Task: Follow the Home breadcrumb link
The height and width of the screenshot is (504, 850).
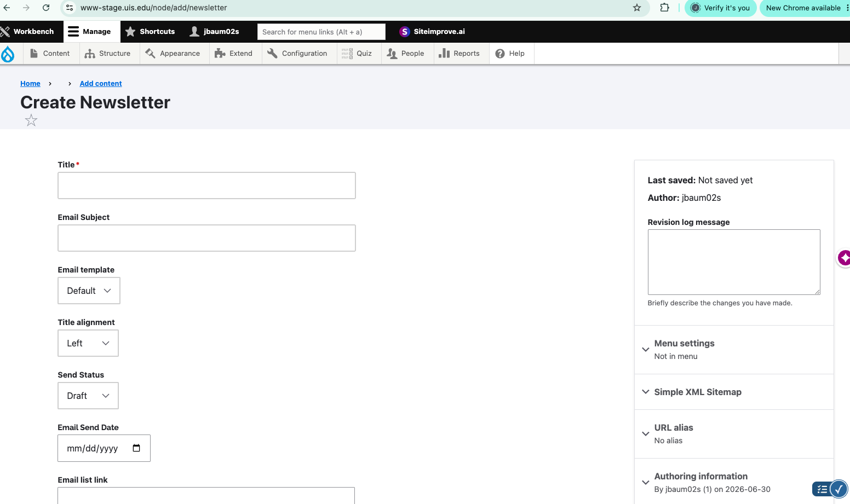Action: [30, 84]
